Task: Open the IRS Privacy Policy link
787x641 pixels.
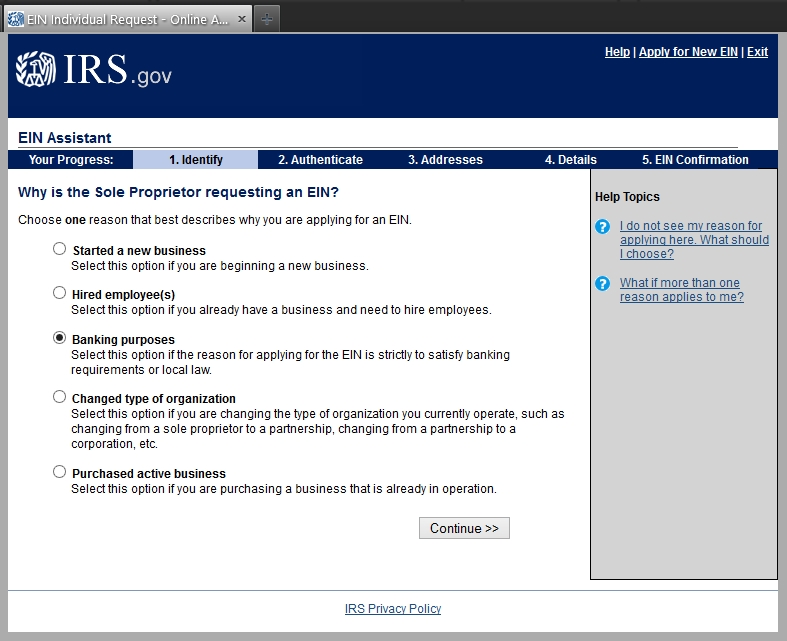Action: pos(392,608)
